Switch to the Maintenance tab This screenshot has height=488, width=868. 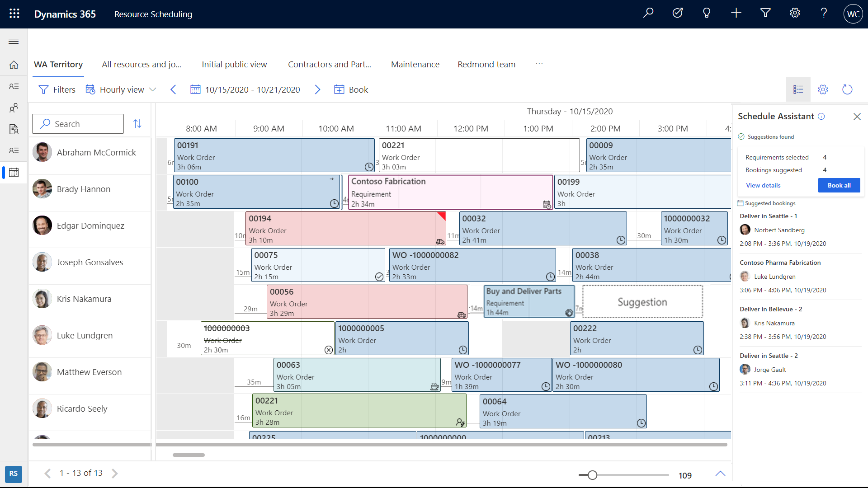coord(415,64)
